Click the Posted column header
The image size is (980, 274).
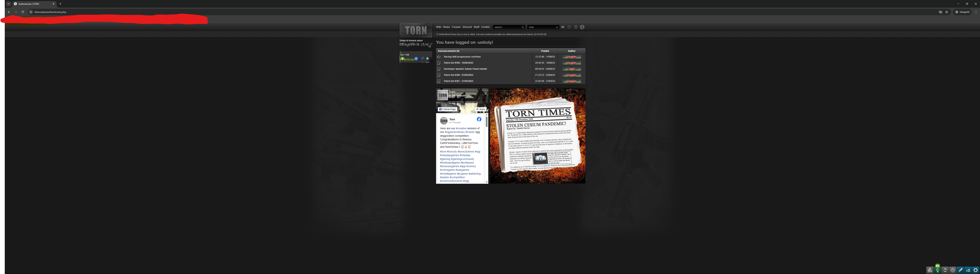click(x=545, y=51)
